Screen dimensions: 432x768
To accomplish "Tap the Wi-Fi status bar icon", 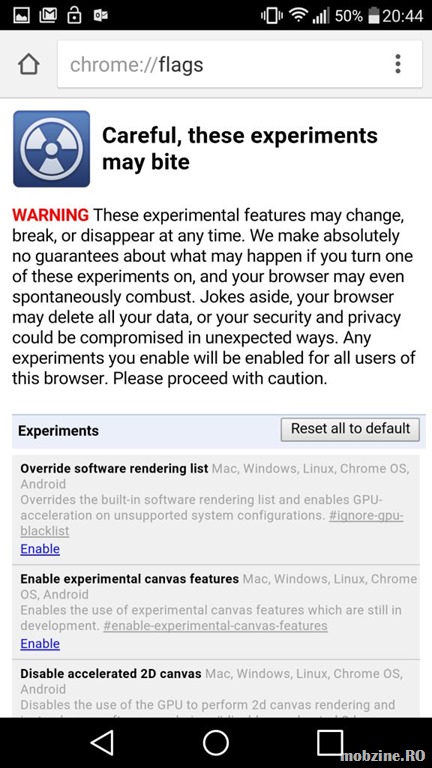I will [x=298, y=15].
